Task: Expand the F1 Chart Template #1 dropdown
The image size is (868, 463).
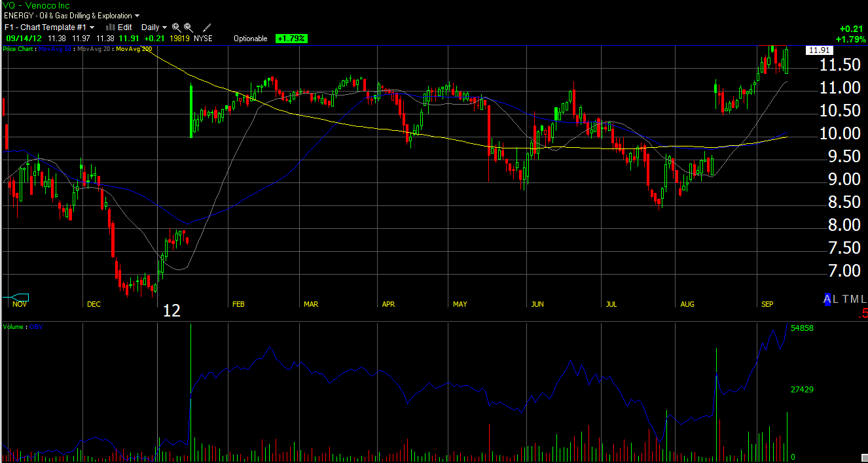Action: [x=49, y=27]
